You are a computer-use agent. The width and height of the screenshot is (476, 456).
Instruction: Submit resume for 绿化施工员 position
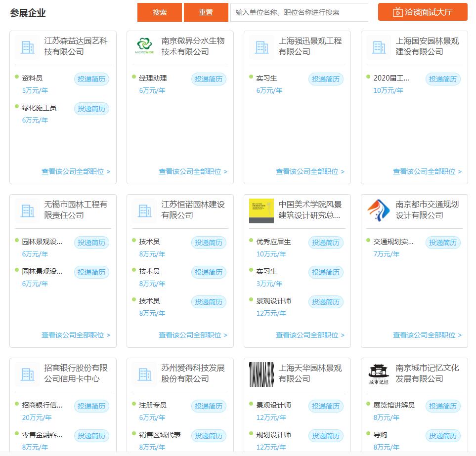click(x=91, y=109)
